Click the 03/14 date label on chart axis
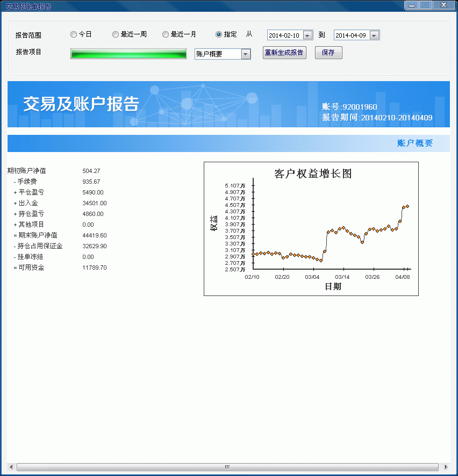Image resolution: width=458 pixels, height=476 pixels. tap(342, 277)
